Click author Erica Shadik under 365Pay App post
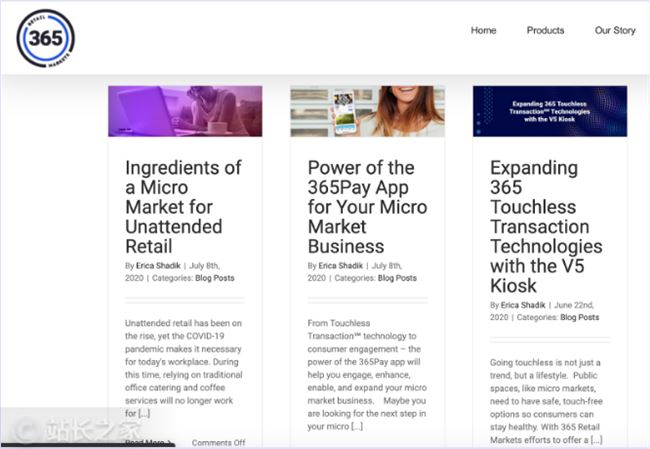 coord(341,265)
